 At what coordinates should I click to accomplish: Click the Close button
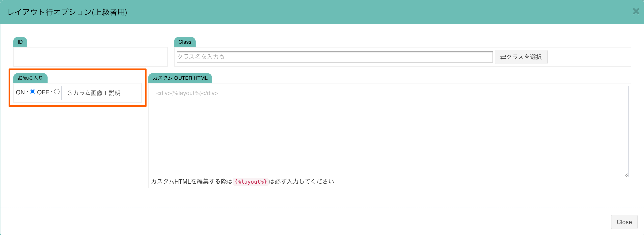pos(624,222)
